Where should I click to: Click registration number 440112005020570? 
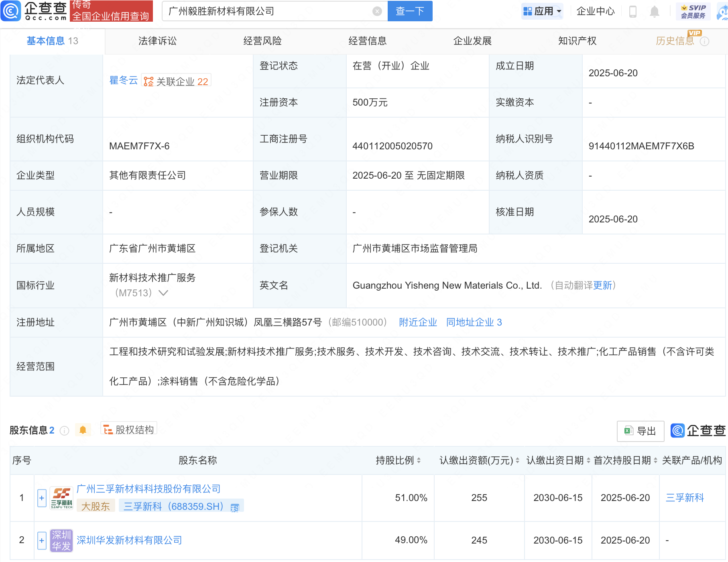coord(392,146)
